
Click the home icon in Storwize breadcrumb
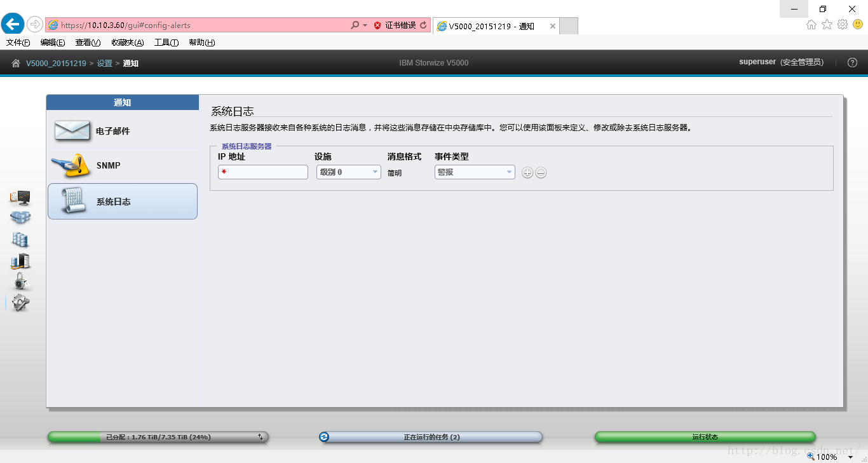[x=16, y=63]
